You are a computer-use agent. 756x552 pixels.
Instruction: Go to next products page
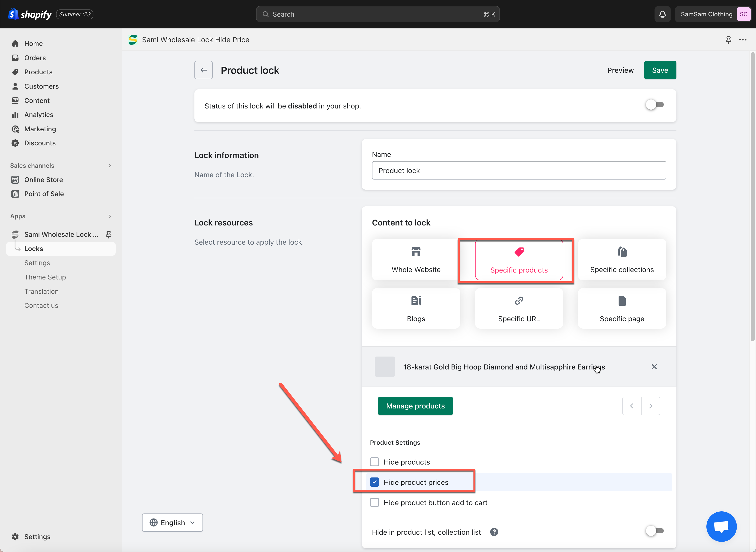(x=650, y=406)
